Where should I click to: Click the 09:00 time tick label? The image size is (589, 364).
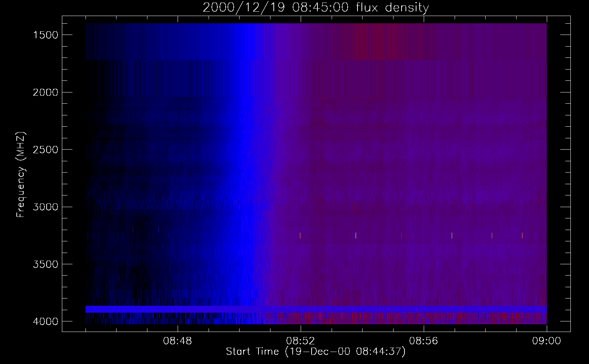coord(547,341)
